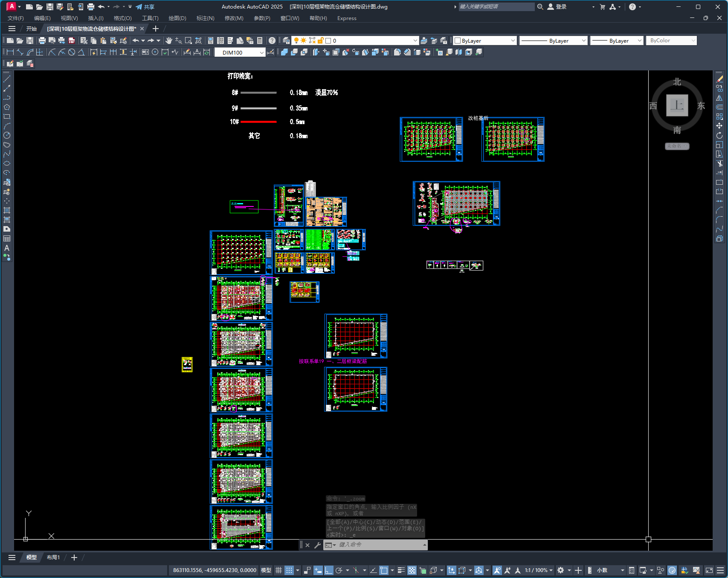Switch to the 开始 start tab
The height and width of the screenshot is (578, 728).
click(32, 29)
